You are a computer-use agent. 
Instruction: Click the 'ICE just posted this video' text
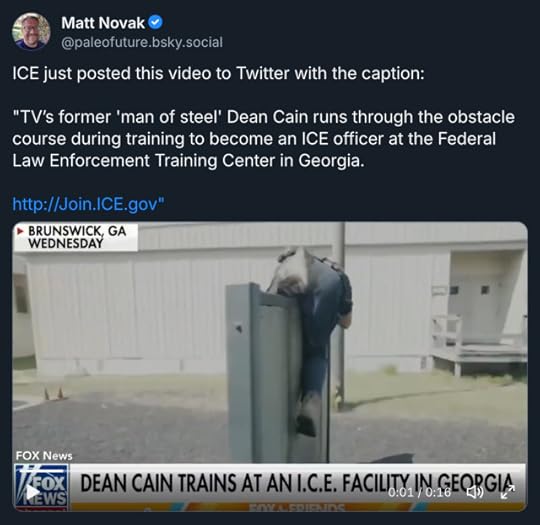pos(218,74)
